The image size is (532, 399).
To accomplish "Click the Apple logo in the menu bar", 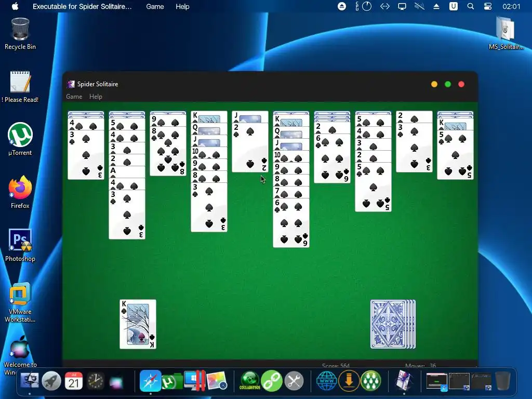I will [15, 6].
